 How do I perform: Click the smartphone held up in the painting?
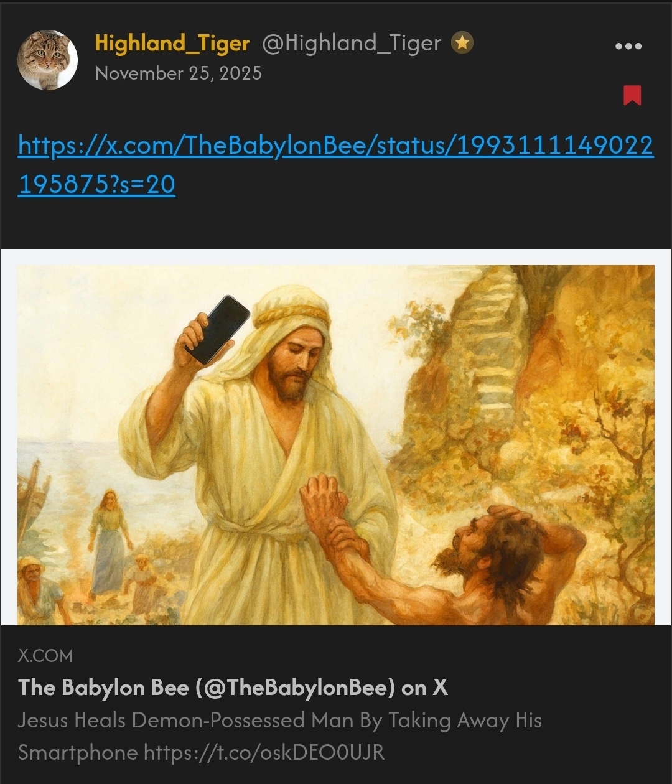pyautogui.click(x=217, y=330)
